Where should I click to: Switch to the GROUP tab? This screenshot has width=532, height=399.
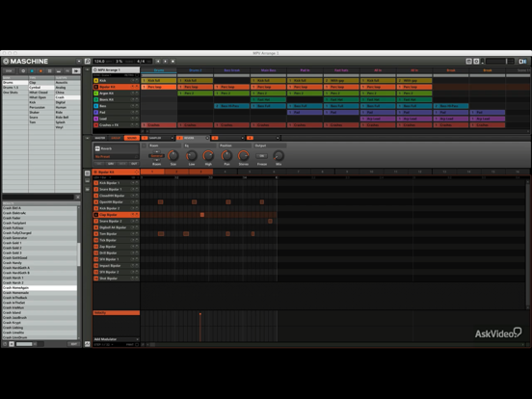coord(116,138)
